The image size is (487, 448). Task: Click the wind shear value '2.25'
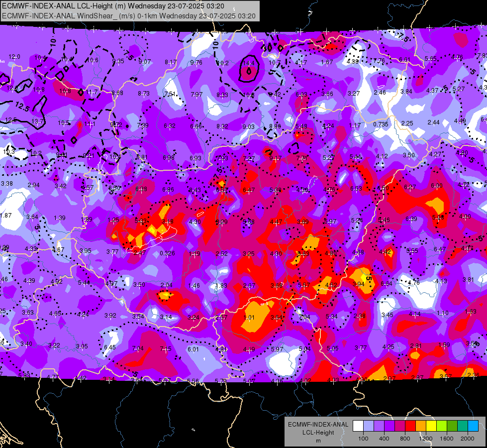(x=407, y=123)
